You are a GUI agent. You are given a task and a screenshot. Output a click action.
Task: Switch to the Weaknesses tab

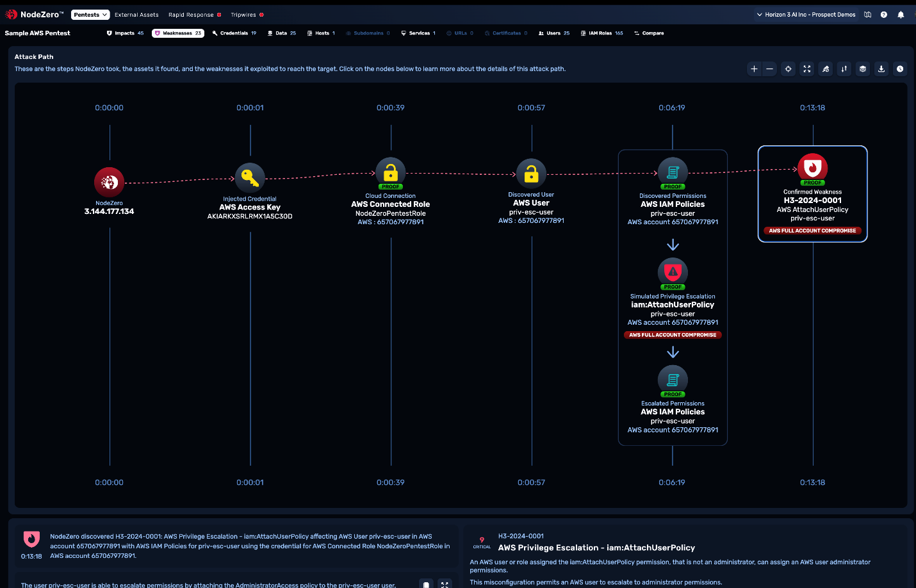coord(178,33)
